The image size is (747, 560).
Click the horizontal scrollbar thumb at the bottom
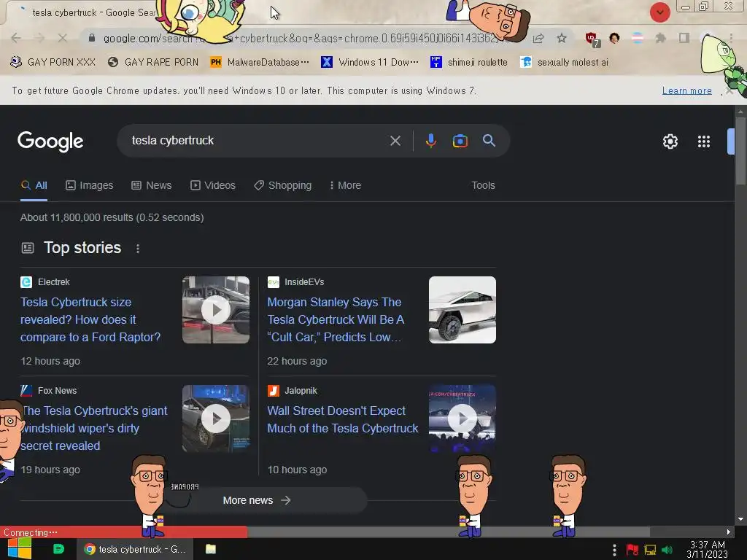click(x=448, y=532)
